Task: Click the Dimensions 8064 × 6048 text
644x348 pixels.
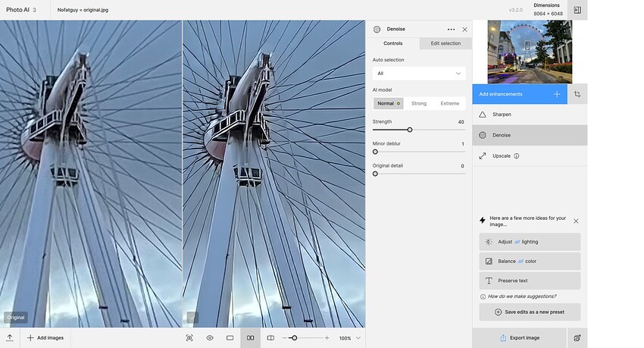Action: [548, 9]
